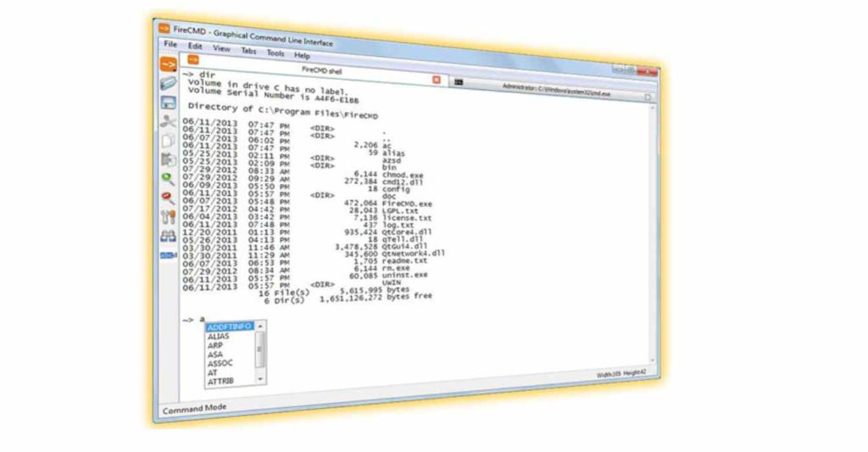Open the Edit menu

click(x=195, y=47)
